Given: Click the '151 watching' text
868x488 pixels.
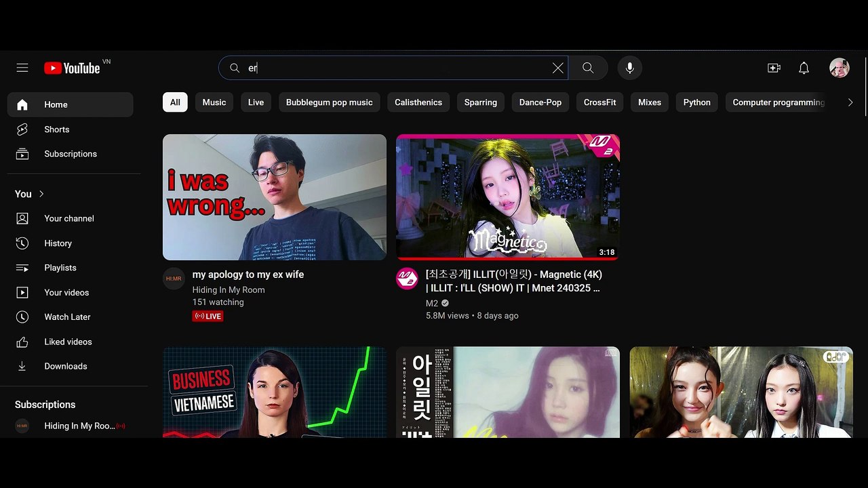Looking at the screenshot, I should [x=218, y=302].
